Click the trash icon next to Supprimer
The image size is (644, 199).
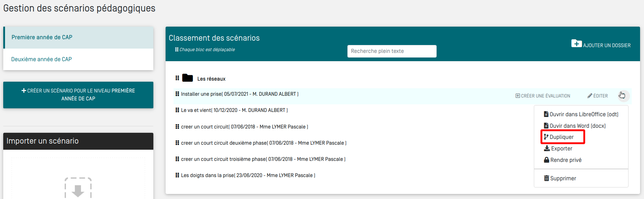point(546,178)
